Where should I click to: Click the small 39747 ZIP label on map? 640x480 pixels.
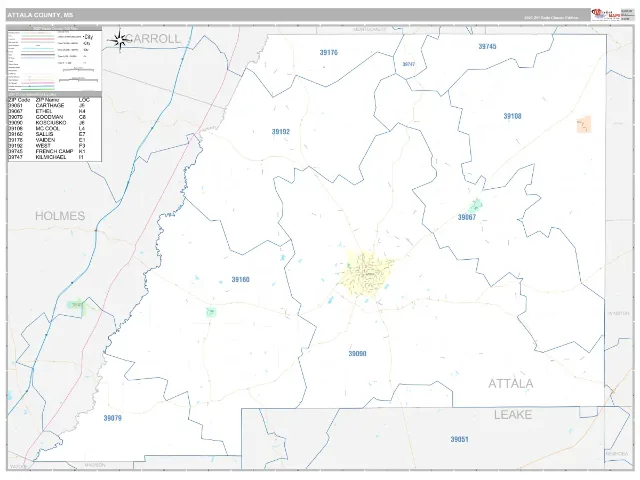[x=409, y=64]
